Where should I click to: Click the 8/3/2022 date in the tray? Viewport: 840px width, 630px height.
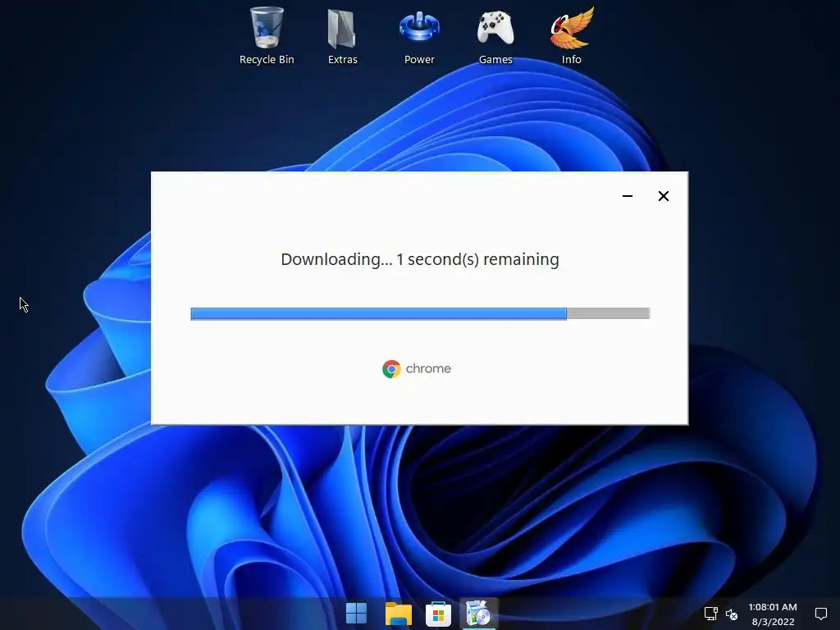(773, 622)
